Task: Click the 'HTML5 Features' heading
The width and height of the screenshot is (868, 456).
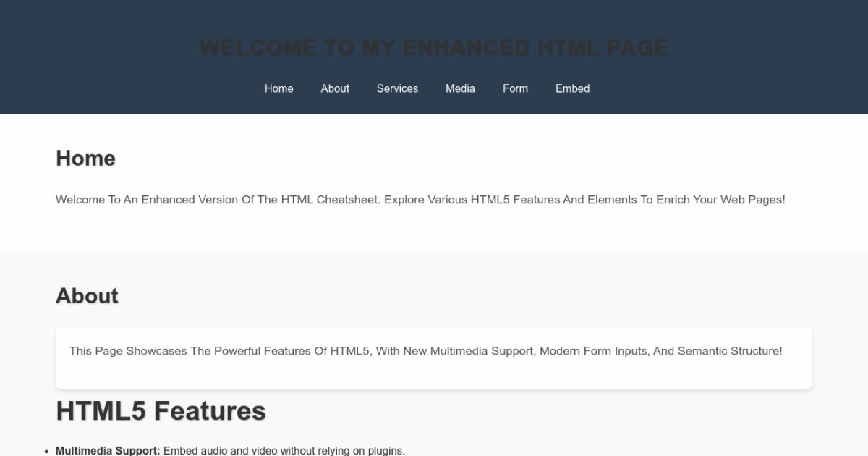Action: click(x=161, y=411)
